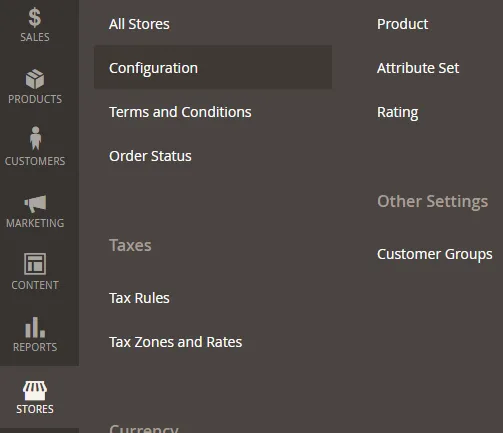Click the SALES label in sidebar
Image resolution: width=503 pixels, height=433 pixels.
pyautogui.click(x=35, y=37)
